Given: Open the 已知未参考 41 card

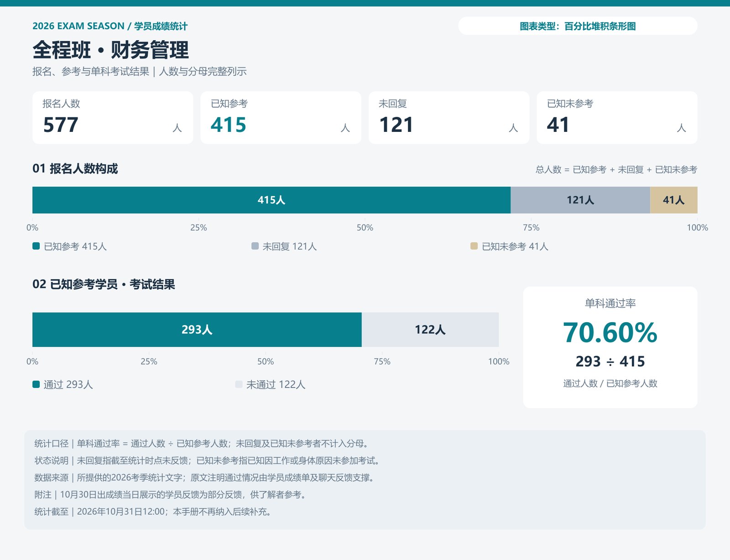Looking at the screenshot, I should point(617,118).
